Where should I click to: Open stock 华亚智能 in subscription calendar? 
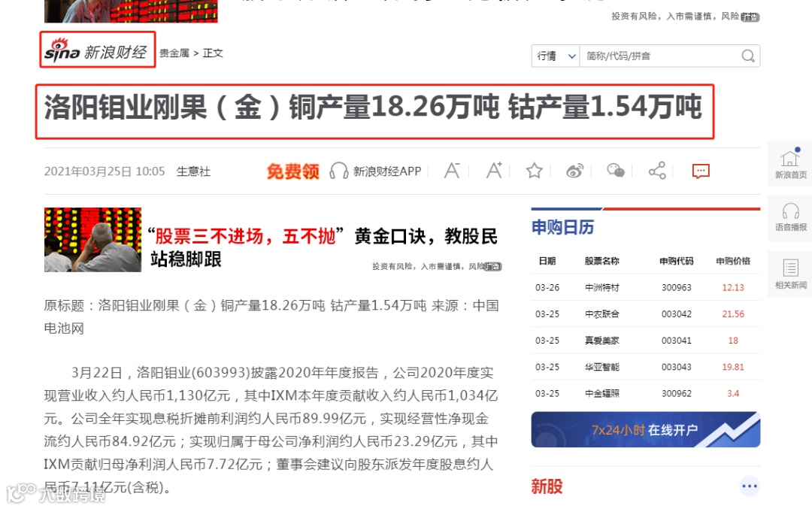coord(601,367)
